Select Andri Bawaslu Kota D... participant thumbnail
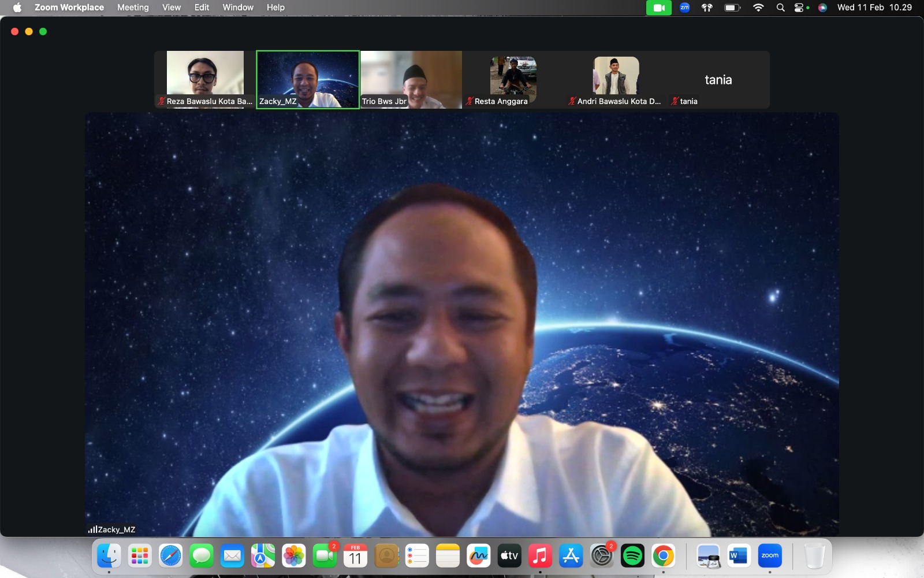 tap(616, 79)
